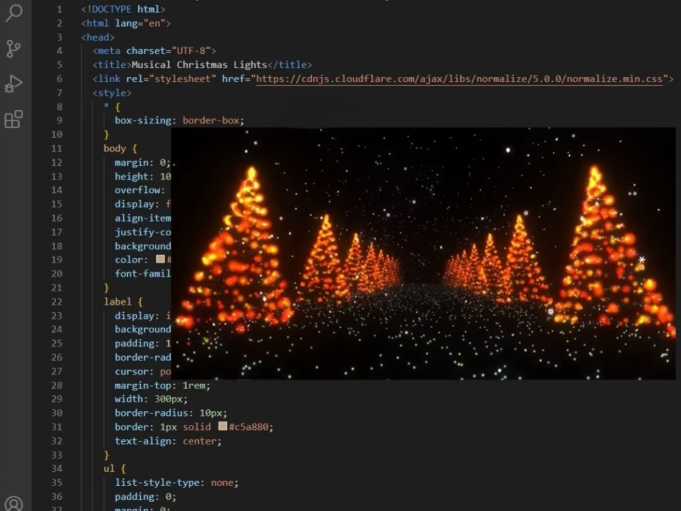Viewport: 681px width, 511px height.
Task: Open the normalize.min.css cloudflare link
Action: (459, 79)
